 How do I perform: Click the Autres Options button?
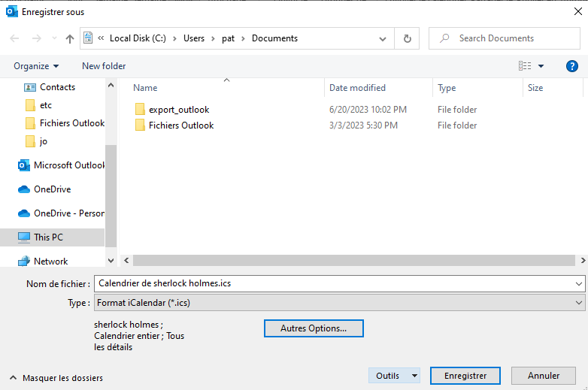coord(314,328)
